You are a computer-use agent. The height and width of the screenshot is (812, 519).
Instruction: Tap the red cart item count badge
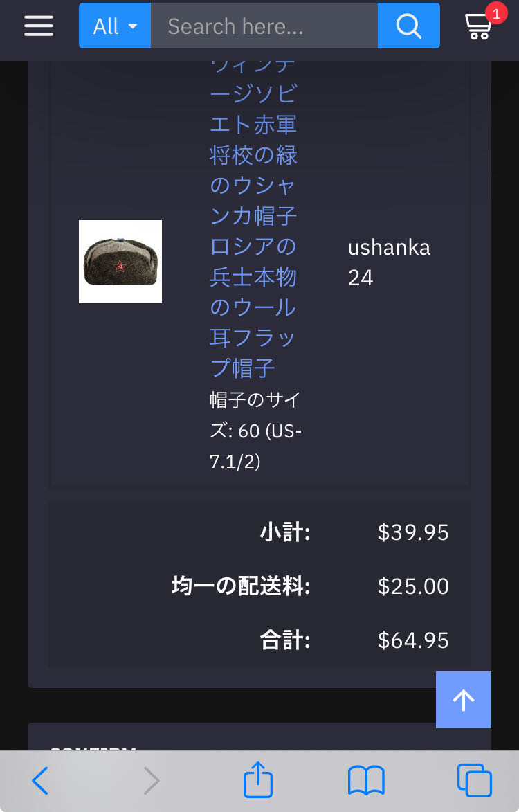point(495,13)
